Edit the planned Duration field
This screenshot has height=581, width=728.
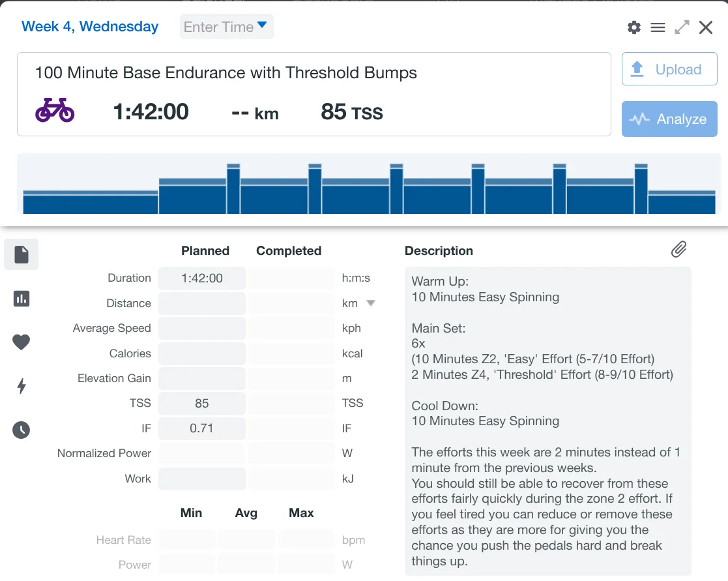(202, 278)
